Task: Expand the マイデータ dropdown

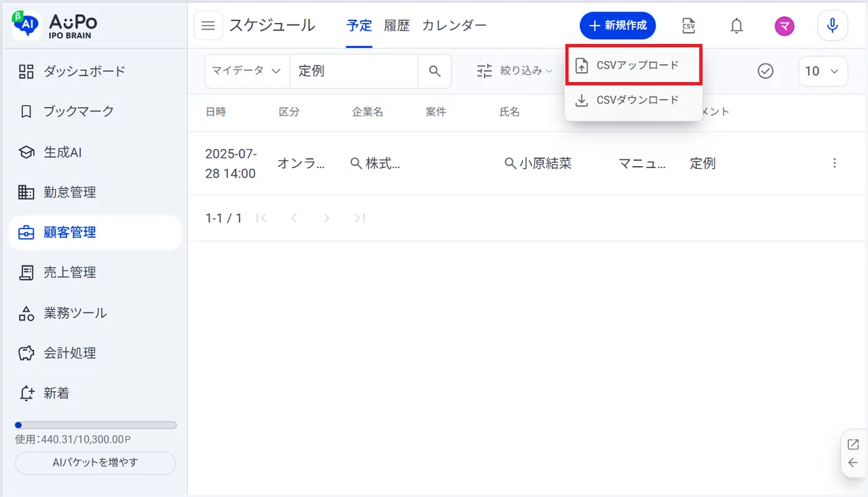Action: point(247,71)
